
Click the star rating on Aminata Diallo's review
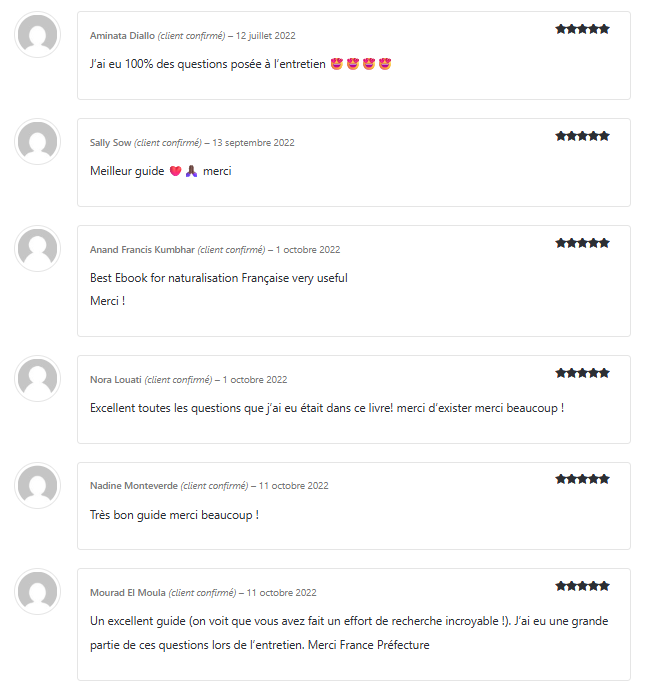point(582,29)
